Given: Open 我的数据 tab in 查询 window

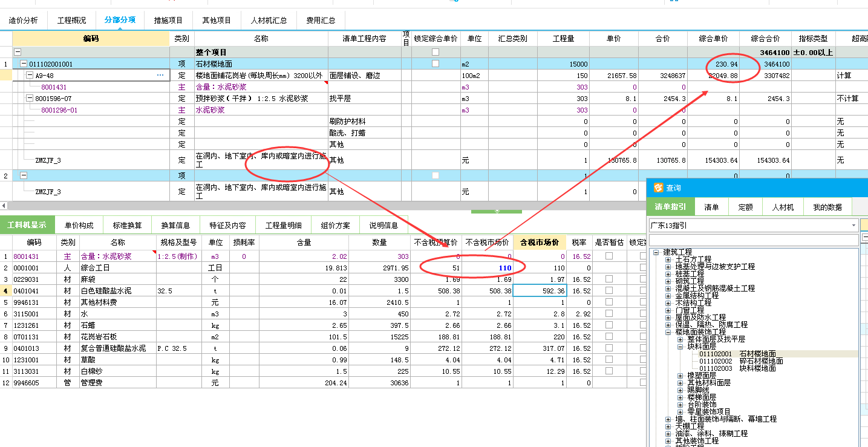Looking at the screenshot, I should 827,207.
